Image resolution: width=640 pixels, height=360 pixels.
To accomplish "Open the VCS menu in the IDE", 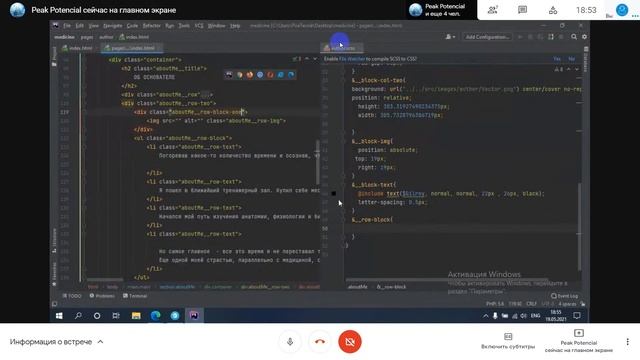I will click(x=199, y=26).
